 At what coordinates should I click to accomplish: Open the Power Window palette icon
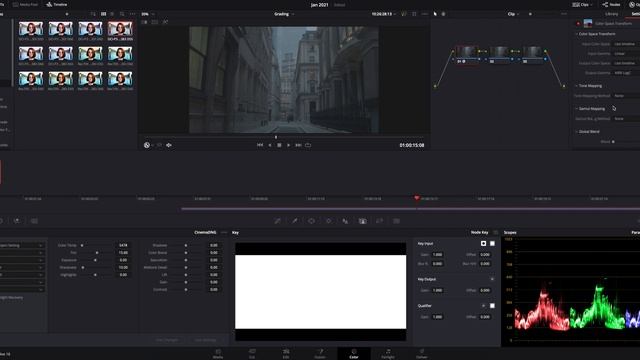[x=311, y=221]
